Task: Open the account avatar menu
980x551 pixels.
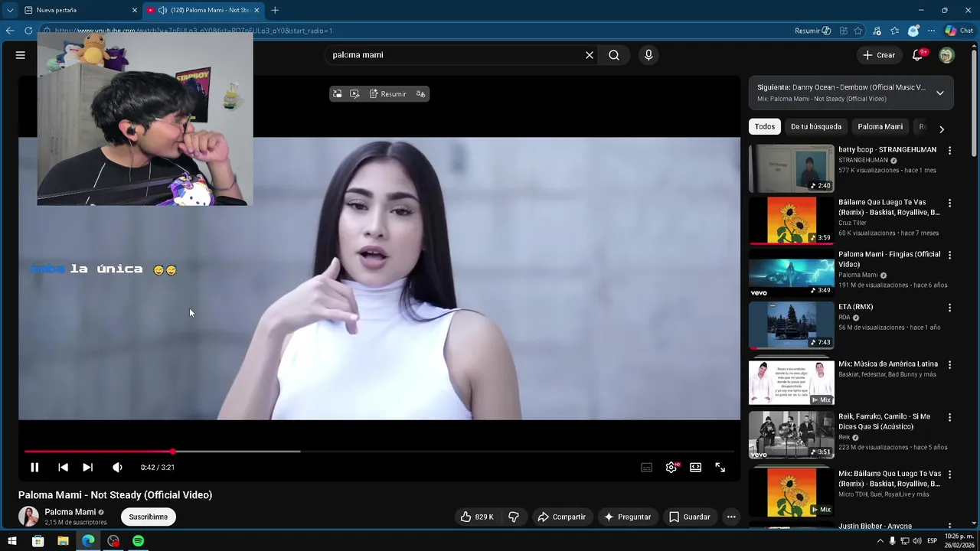Action: point(947,55)
